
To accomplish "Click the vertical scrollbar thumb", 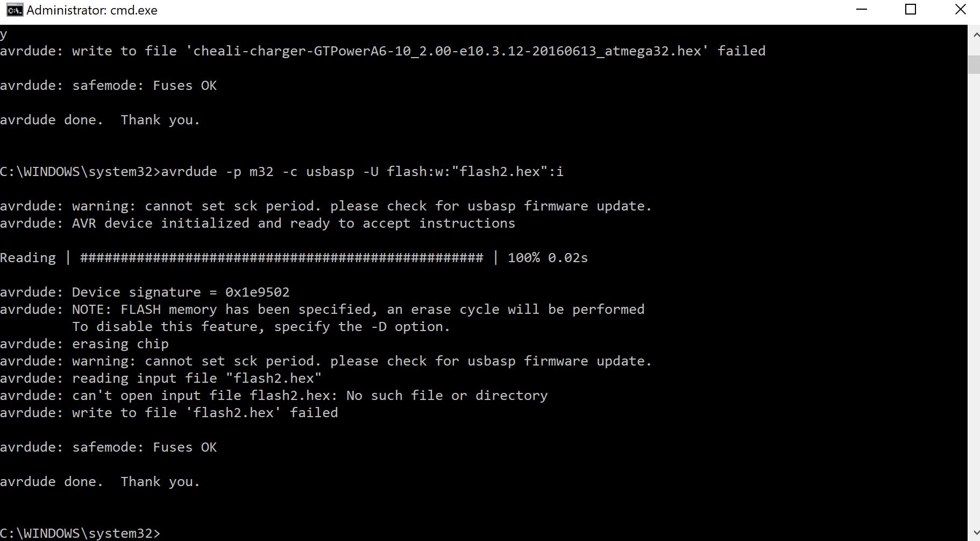I will [974, 65].
